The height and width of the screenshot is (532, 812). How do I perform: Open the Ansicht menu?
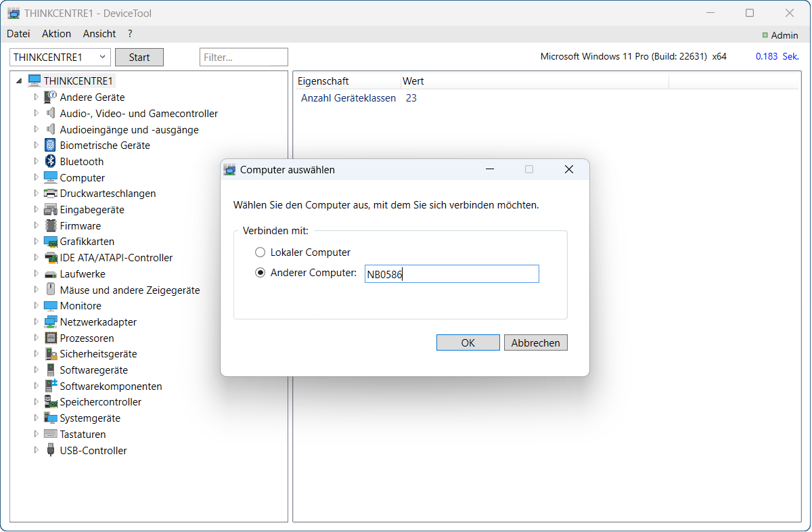pos(99,34)
